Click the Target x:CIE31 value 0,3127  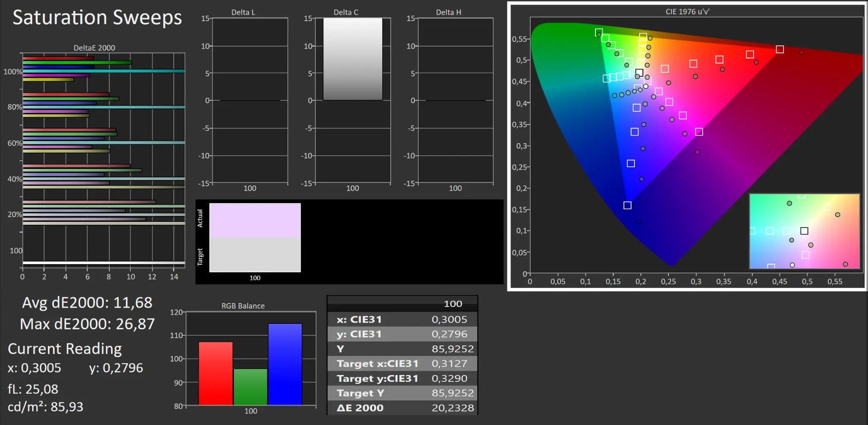click(449, 364)
